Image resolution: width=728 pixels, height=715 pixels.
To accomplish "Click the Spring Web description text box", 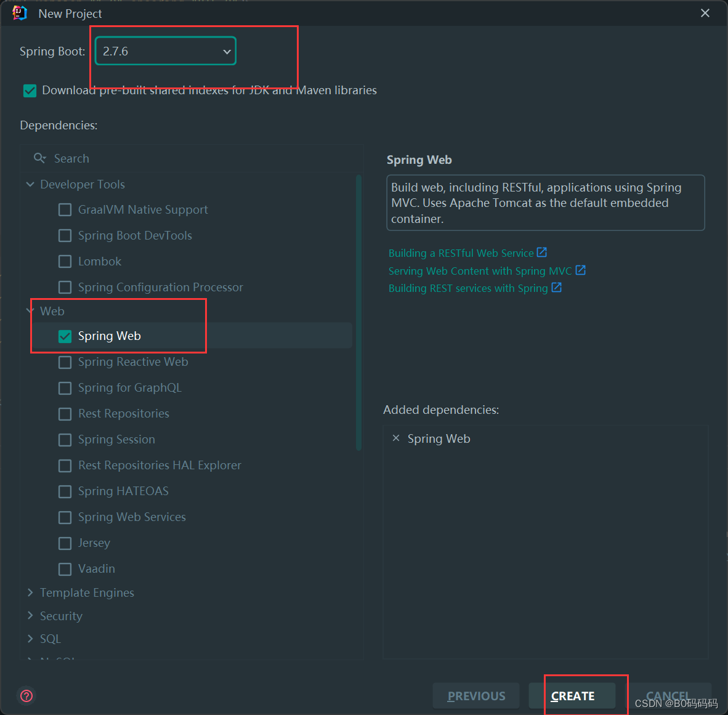I will coord(546,203).
